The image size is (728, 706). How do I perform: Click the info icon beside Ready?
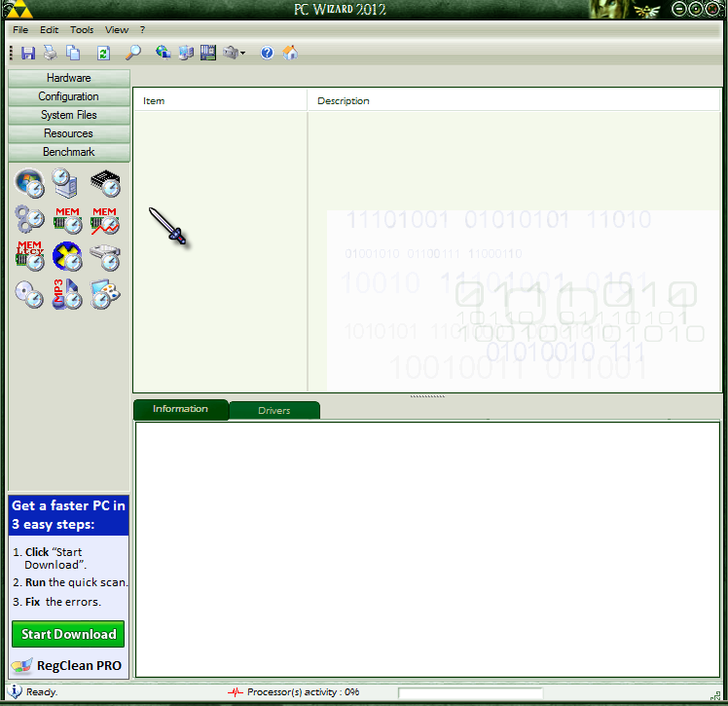(15, 691)
